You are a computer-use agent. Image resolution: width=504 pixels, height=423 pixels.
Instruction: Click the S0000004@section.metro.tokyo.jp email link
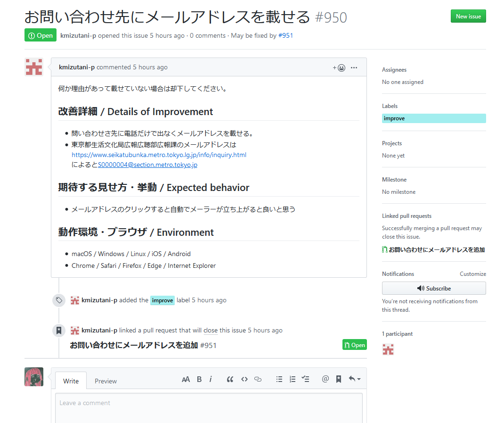point(147,165)
